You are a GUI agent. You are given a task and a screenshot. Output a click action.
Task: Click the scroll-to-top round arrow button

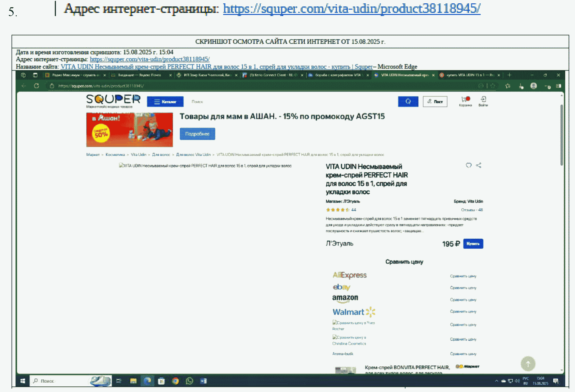528,364
